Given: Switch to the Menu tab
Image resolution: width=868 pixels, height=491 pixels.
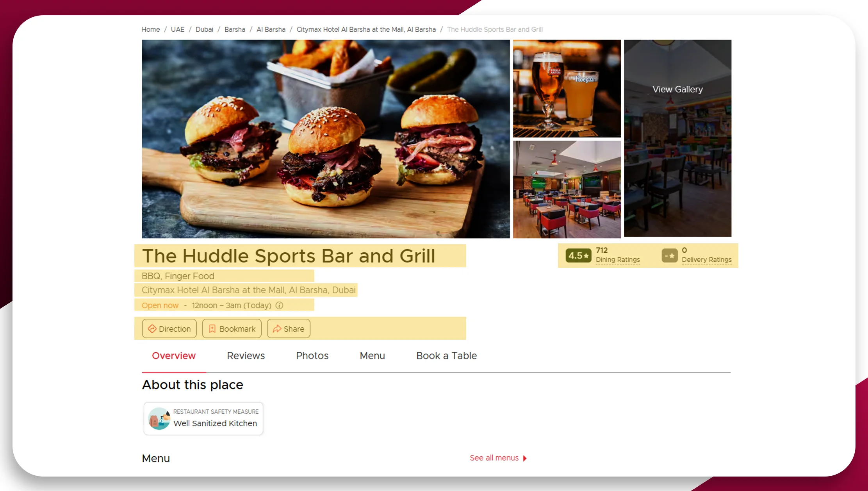Looking at the screenshot, I should click(372, 355).
